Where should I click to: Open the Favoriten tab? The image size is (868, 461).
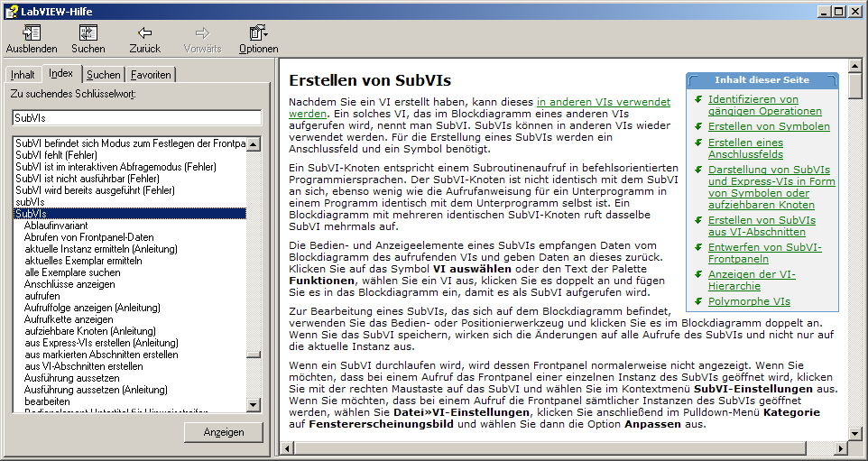click(151, 74)
